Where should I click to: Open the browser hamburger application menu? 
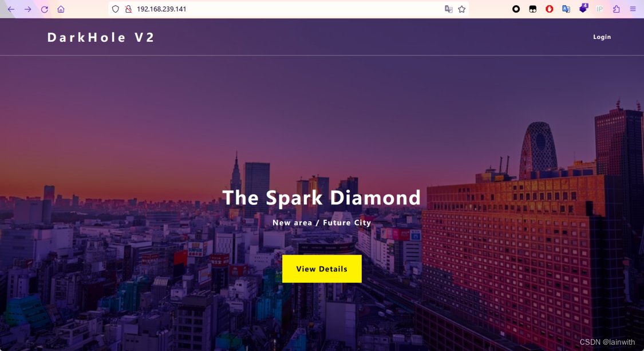[633, 9]
